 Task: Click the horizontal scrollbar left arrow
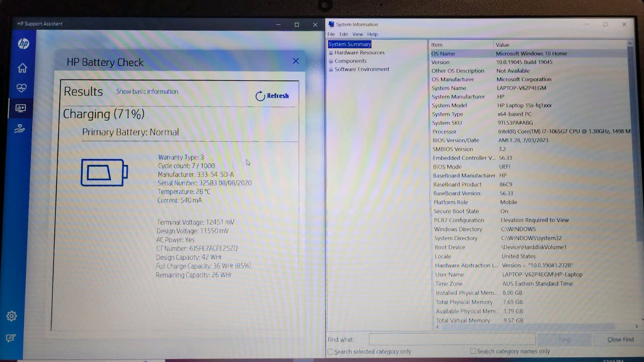438,327
